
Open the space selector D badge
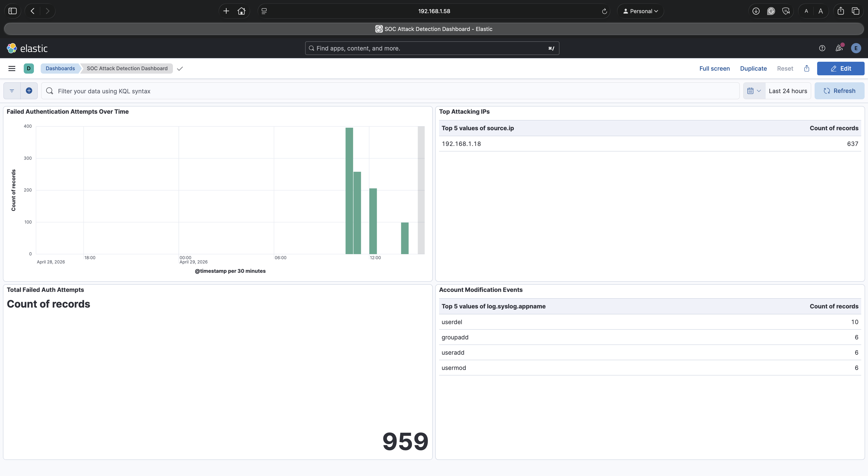(x=29, y=69)
